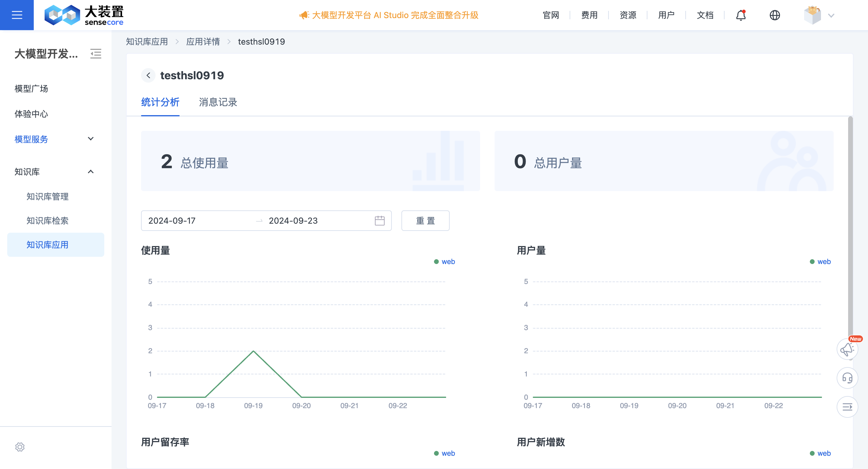Click the 重置 reset button
The image size is (868, 469).
point(425,220)
